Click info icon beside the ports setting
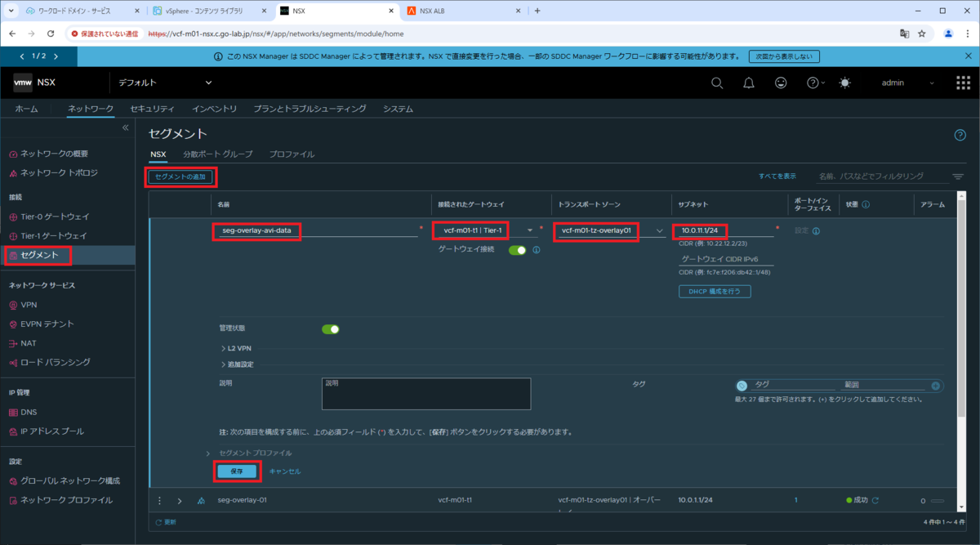Image resolution: width=980 pixels, height=545 pixels. [817, 231]
